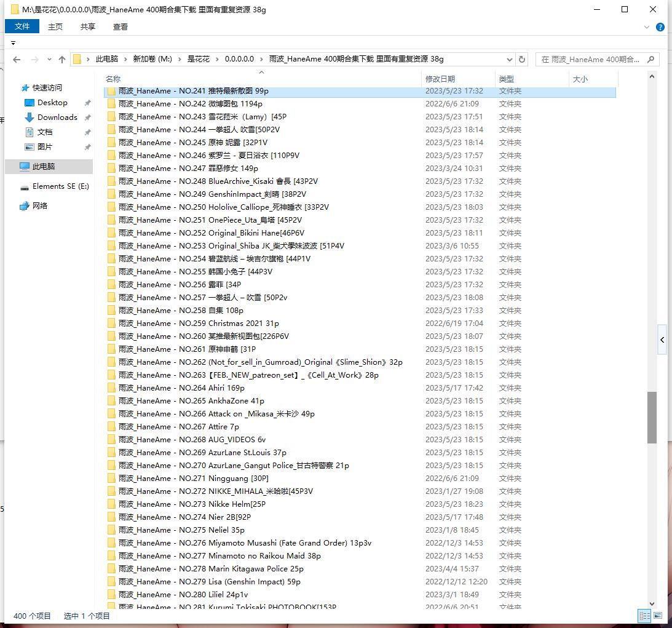Switch to details view in status bar
The width and height of the screenshot is (672, 628).
click(x=644, y=616)
